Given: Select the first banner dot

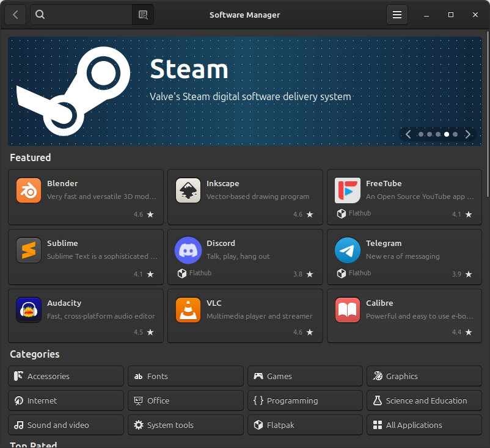Looking at the screenshot, I should click(421, 134).
